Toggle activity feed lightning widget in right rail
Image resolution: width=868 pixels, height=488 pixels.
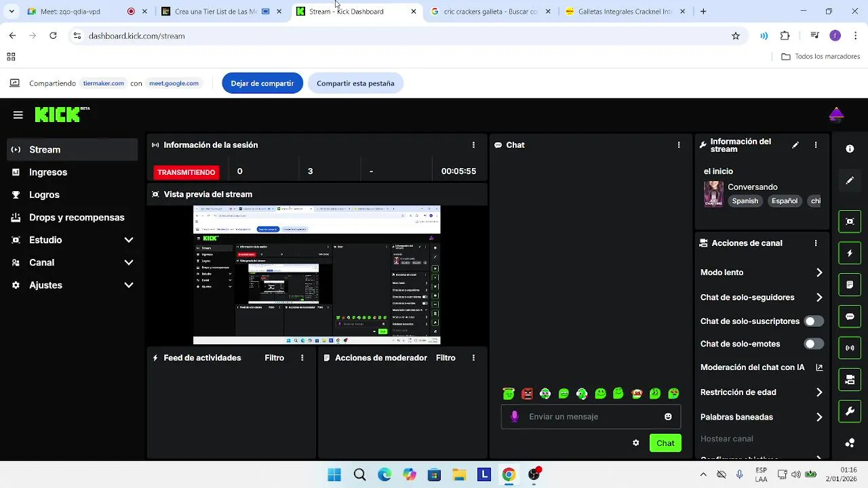pyautogui.click(x=850, y=253)
